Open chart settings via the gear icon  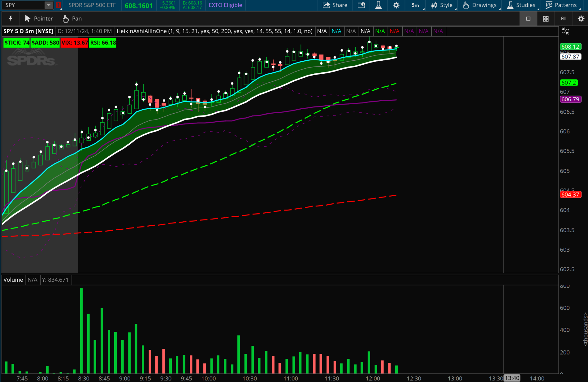[x=396, y=5]
